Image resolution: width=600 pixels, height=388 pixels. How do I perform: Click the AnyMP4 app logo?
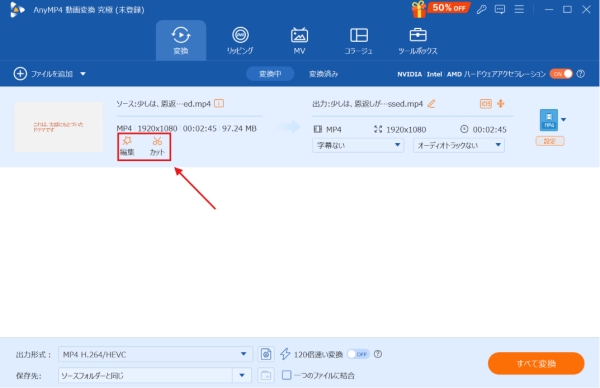(17, 10)
